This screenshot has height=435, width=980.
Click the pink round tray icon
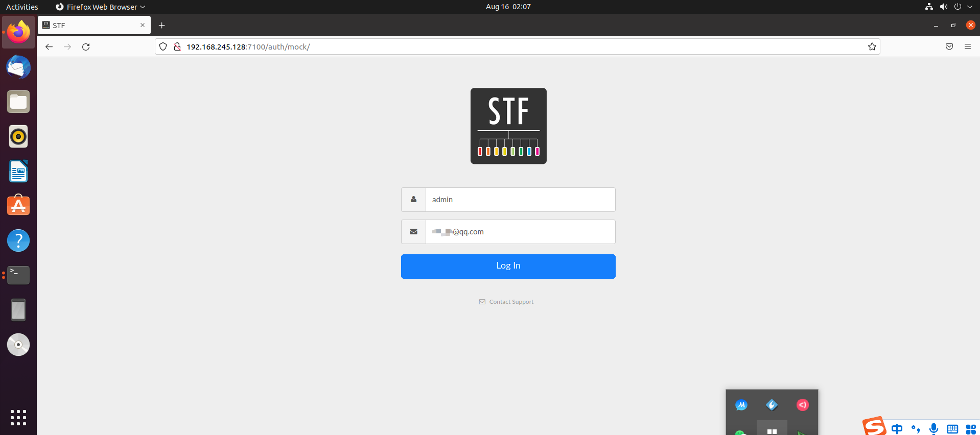coord(803,405)
